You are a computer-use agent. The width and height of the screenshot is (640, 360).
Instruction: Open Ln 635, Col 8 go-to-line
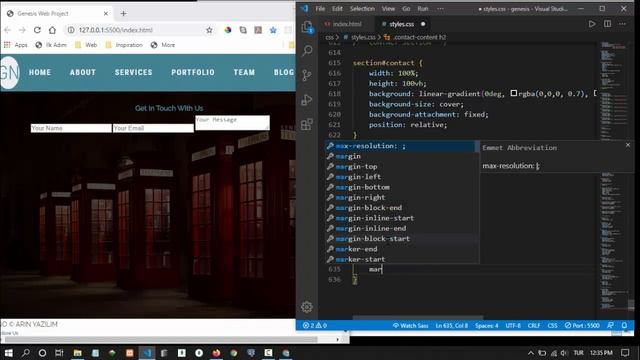[x=452, y=325]
